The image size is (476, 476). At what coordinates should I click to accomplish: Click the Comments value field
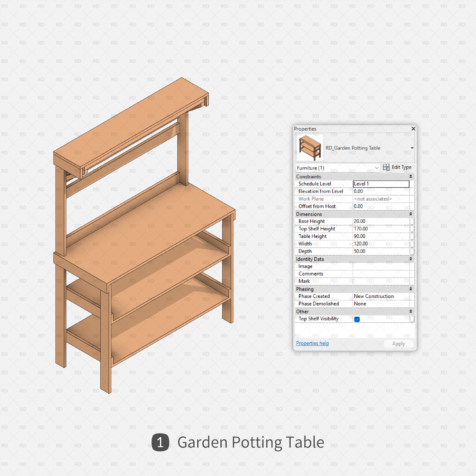pos(381,274)
